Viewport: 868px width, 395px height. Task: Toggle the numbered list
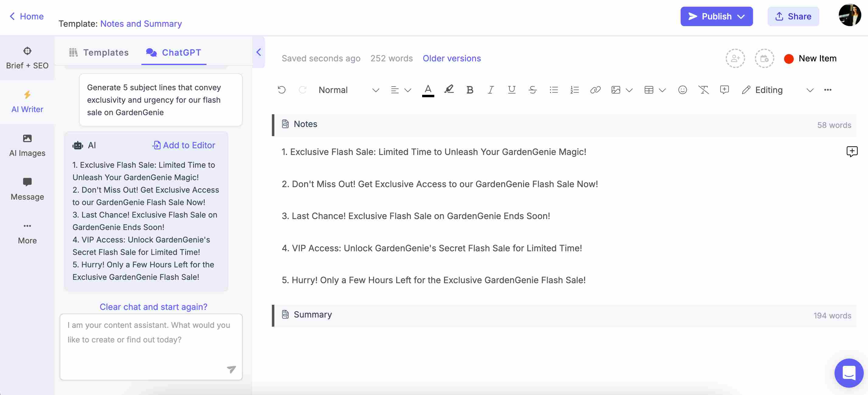point(575,90)
